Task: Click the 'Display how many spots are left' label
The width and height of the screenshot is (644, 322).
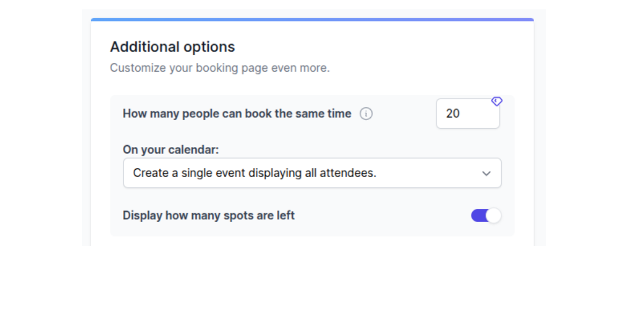Action: (208, 215)
